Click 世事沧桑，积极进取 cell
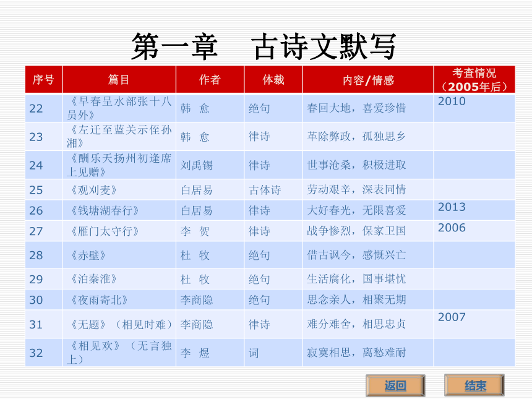 368,165
